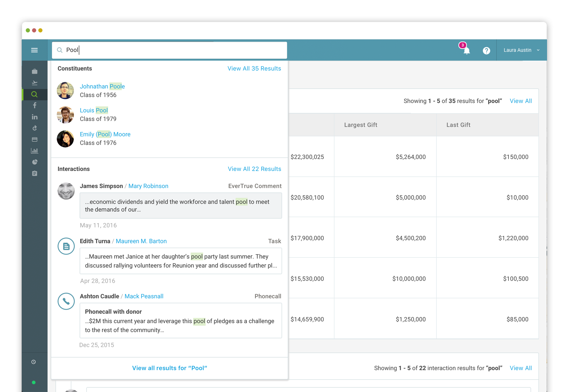
Task: Open the Louis Pool constituent link
Action: click(94, 110)
